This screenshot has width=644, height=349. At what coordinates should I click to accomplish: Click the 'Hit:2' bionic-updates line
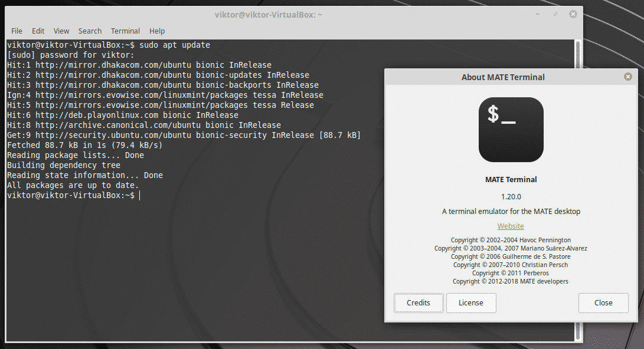[158, 75]
